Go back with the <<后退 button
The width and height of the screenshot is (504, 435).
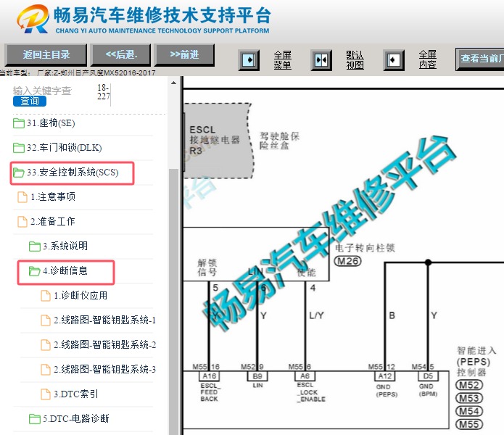(x=121, y=55)
